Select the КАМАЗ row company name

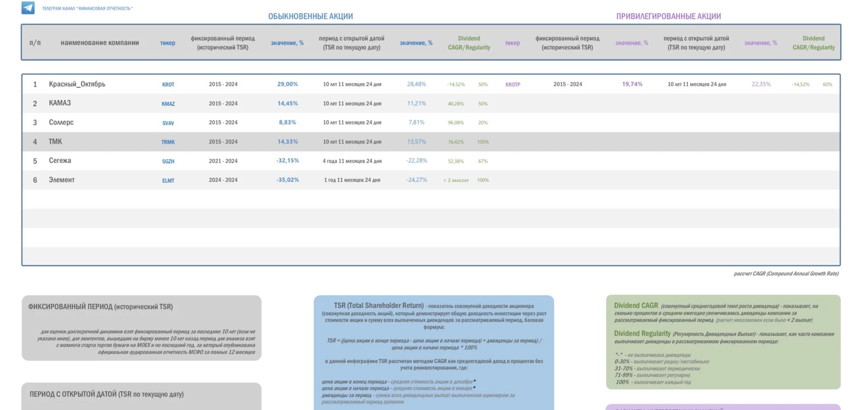point(60,103)
